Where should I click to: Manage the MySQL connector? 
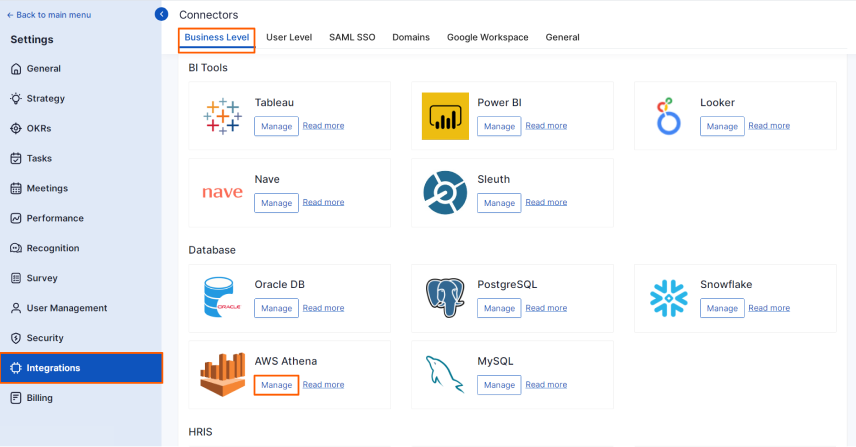tap(499, 385)
